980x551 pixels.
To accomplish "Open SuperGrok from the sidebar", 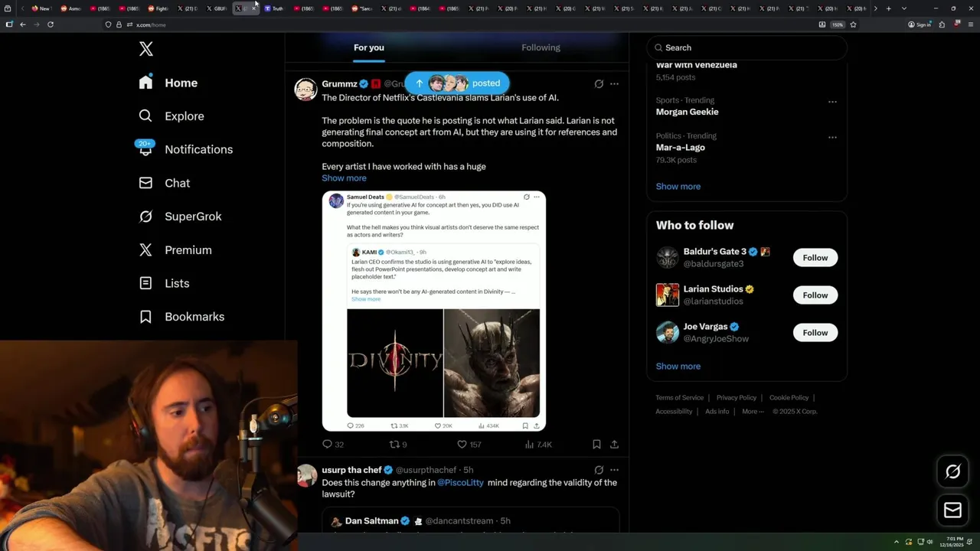I will [180, 217].
